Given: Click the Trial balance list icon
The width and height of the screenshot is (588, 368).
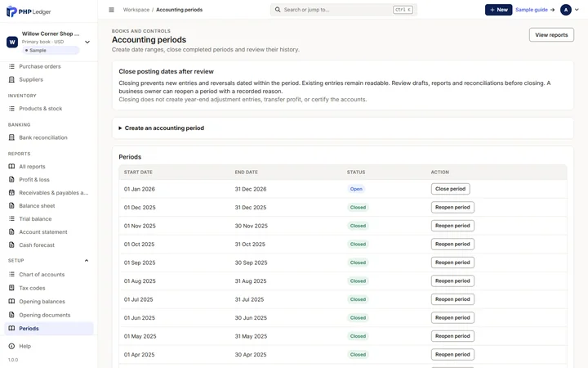Looking at the screenshot, I should pos(11,219).
